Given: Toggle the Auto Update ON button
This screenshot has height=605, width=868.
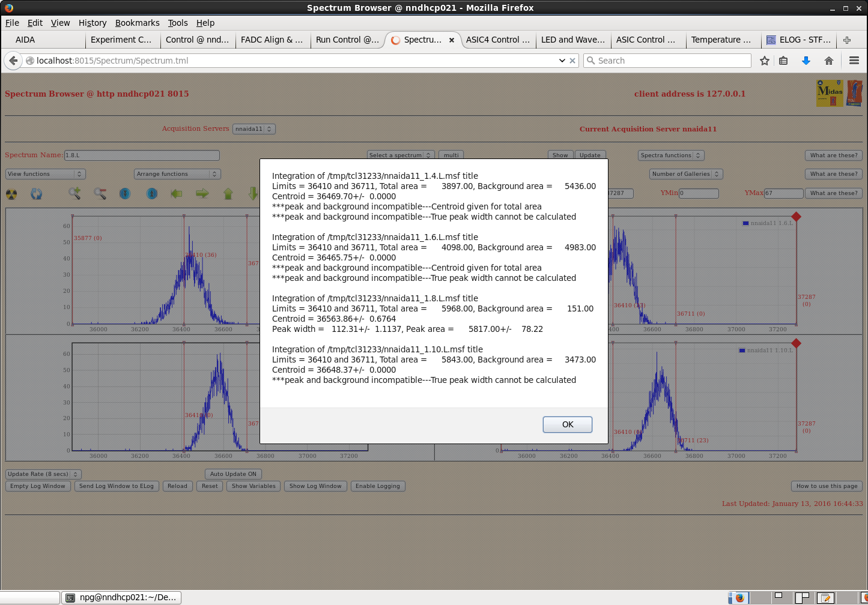Looking at the screenshot, I should (233, 474).
